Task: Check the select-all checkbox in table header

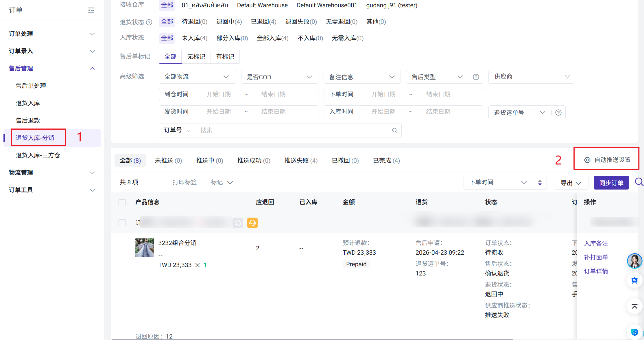Action: click(122, 202)
